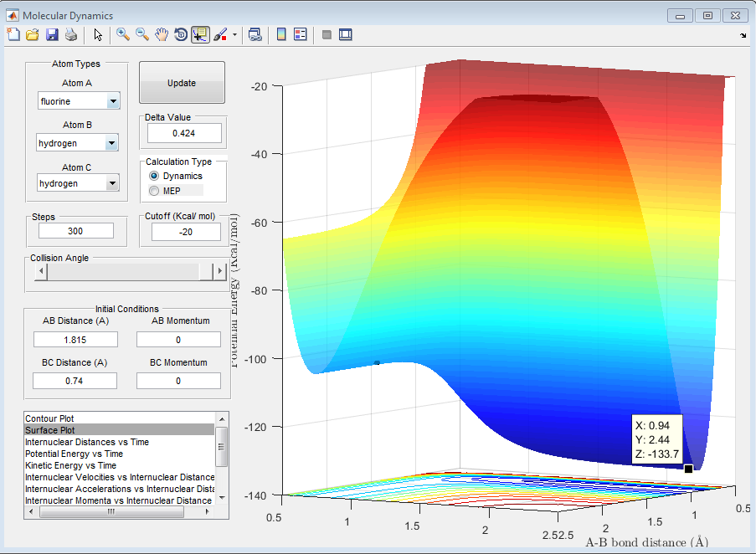This screenshot has height=554, width=756.
Task: Expand the Atom C dropdown
Action: (x=112, y=183)
